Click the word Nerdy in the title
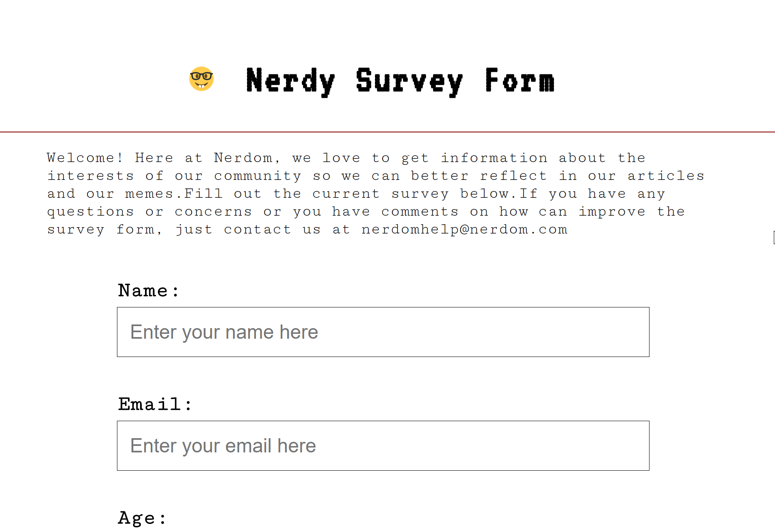Viewport: 775px width, 532px height. [x=290, y=82]
